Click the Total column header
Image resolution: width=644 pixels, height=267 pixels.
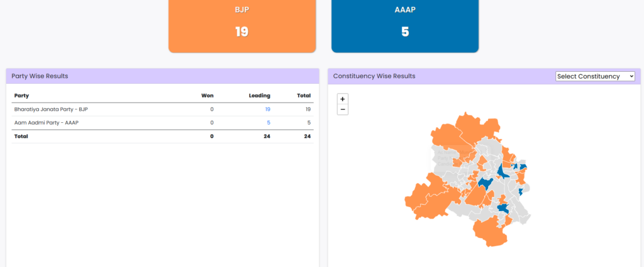[304, 96]
